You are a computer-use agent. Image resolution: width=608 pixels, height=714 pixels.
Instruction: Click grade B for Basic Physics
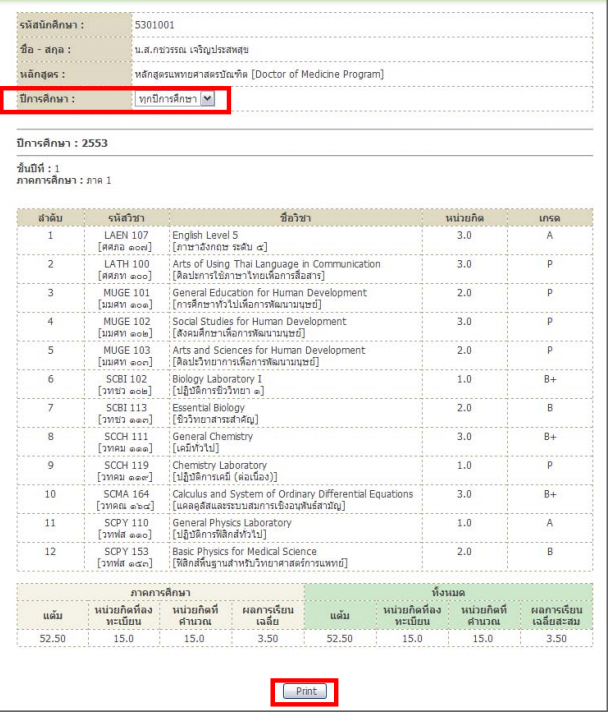coord(550,551)
